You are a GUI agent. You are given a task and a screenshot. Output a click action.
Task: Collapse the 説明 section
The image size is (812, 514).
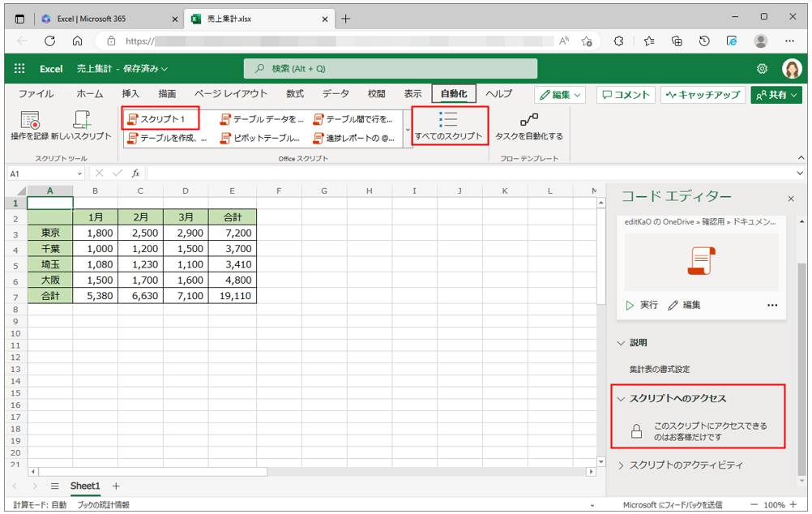tap(621, 343)
